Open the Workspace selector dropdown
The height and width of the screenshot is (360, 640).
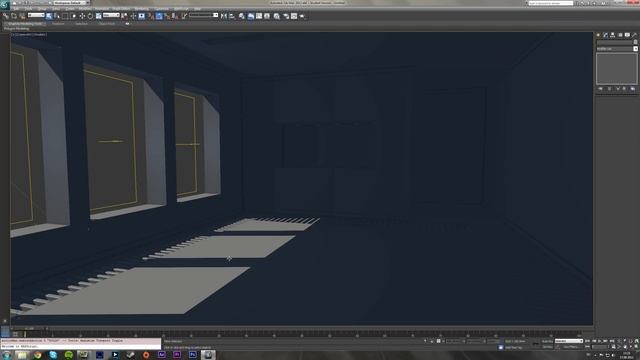[72, 3]
